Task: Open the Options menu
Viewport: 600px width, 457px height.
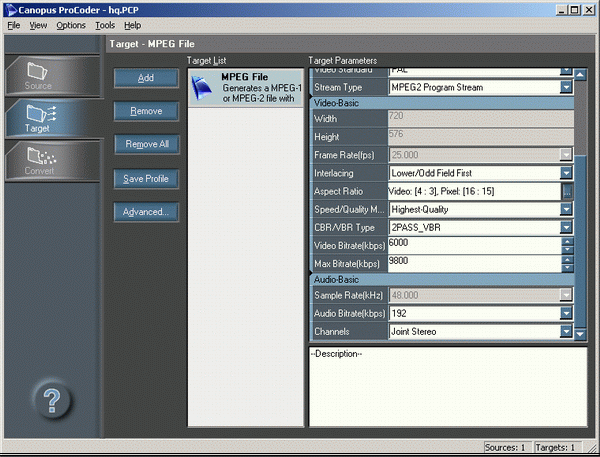Action: (71, 26)
